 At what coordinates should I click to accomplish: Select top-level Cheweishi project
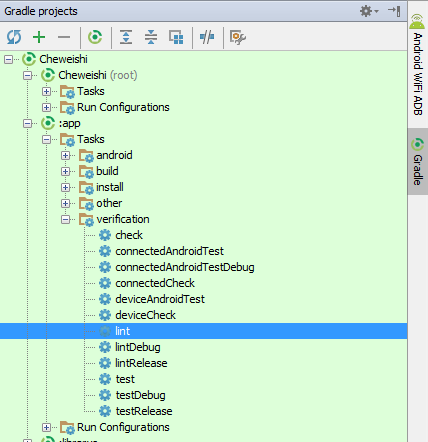point(63,59)
